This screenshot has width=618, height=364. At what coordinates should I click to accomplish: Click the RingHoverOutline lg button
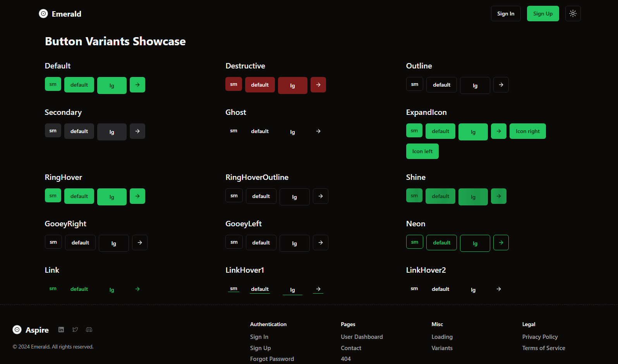click(295, 197)
